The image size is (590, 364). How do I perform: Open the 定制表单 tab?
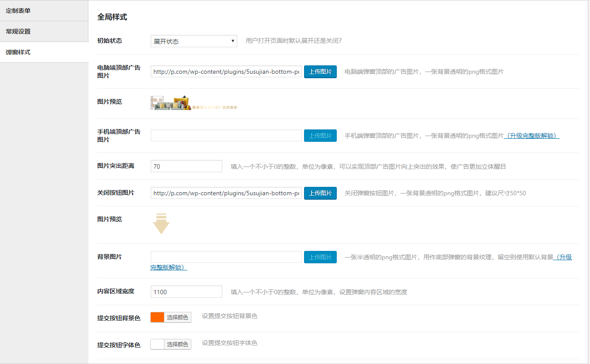click(x=44, y=11)
